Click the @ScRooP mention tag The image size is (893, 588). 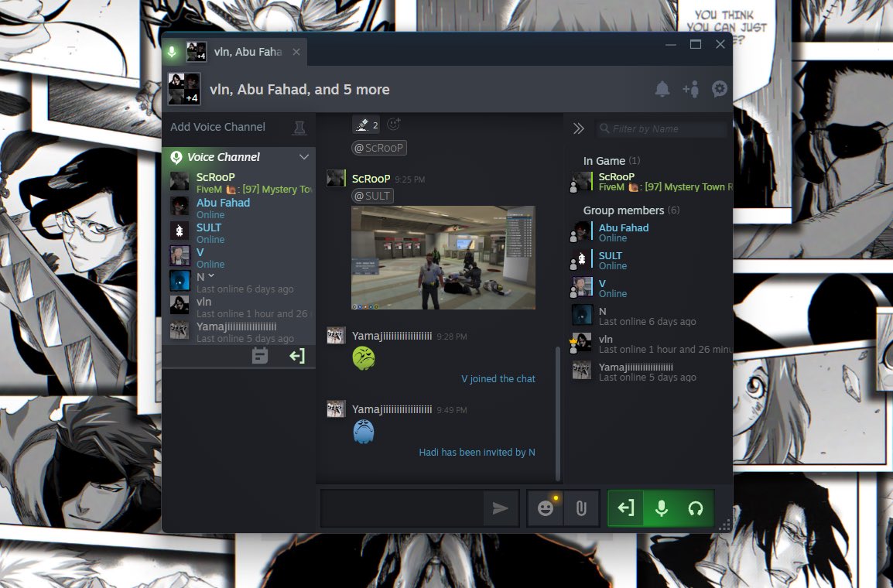point(378,148)
